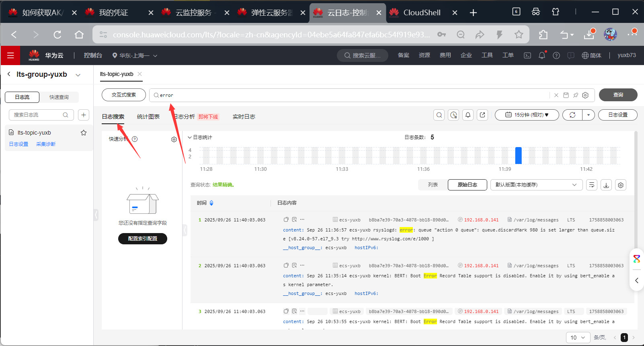Switch to the CloudShell browser tab
Viewport: 644px width, 346px height.
[x=422, y=12]
